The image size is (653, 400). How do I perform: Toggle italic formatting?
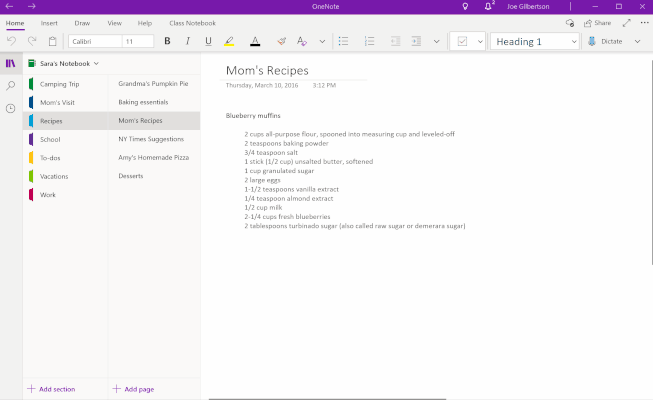[188, 41]
